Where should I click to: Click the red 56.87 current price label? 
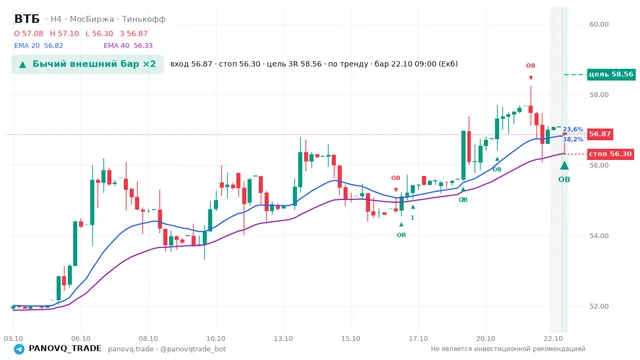click(x=600, y=134)
